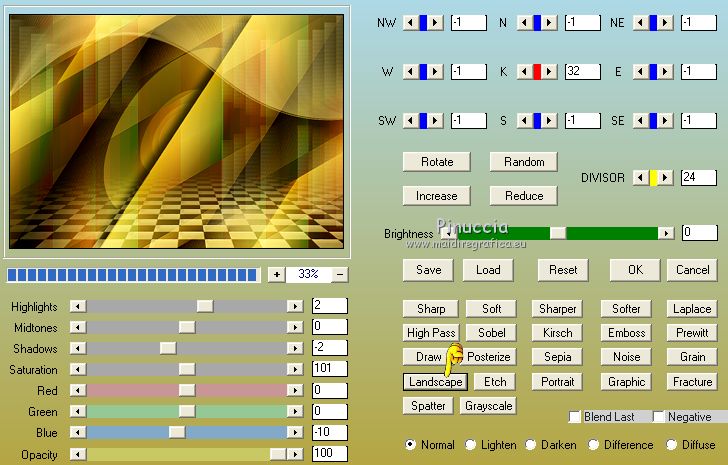Image resolution: width=728 pixels, height=465 pixels.
Task: Click the S right arrow
Action: (x=549, y=121)
